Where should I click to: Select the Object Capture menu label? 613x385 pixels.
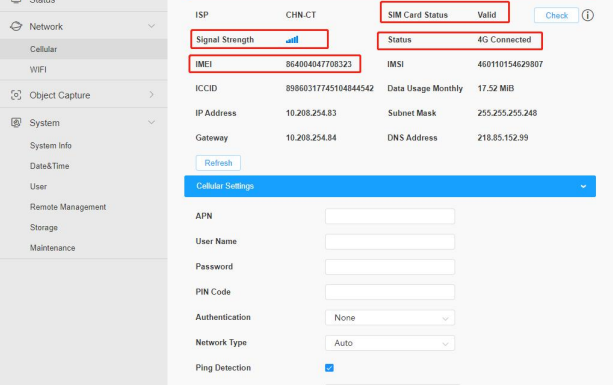60,95
